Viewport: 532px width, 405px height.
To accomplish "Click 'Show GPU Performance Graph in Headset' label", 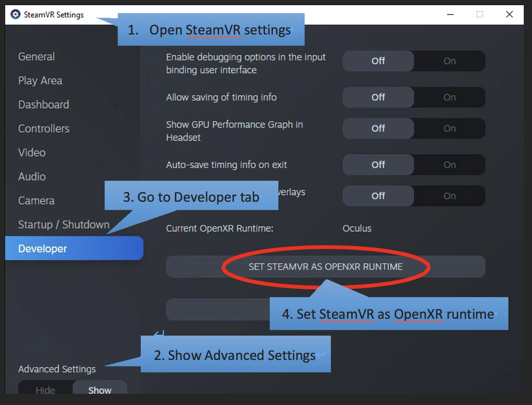I will tap(234, 131).
